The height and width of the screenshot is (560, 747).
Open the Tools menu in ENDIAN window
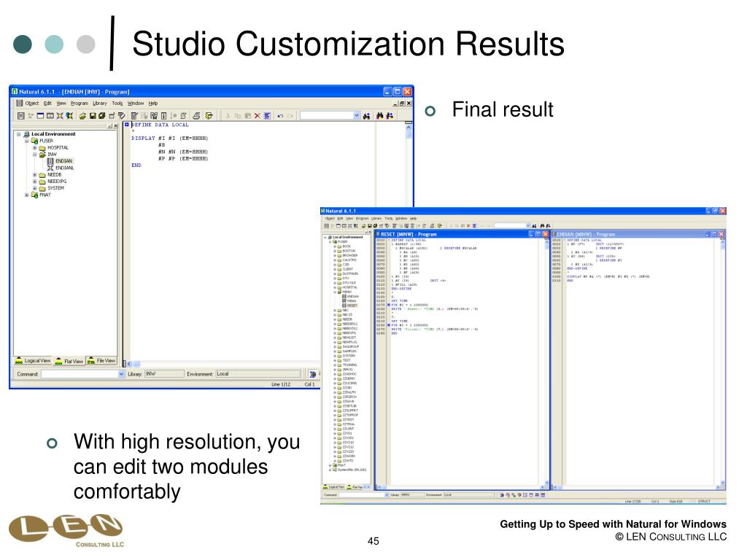click(x=117, y=104)
